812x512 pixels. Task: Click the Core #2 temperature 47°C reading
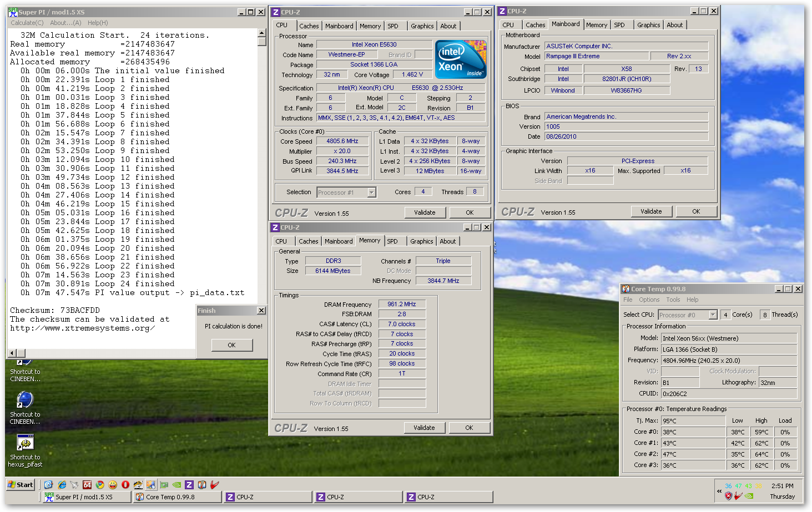pyautogui.click(x=693, y=454)
